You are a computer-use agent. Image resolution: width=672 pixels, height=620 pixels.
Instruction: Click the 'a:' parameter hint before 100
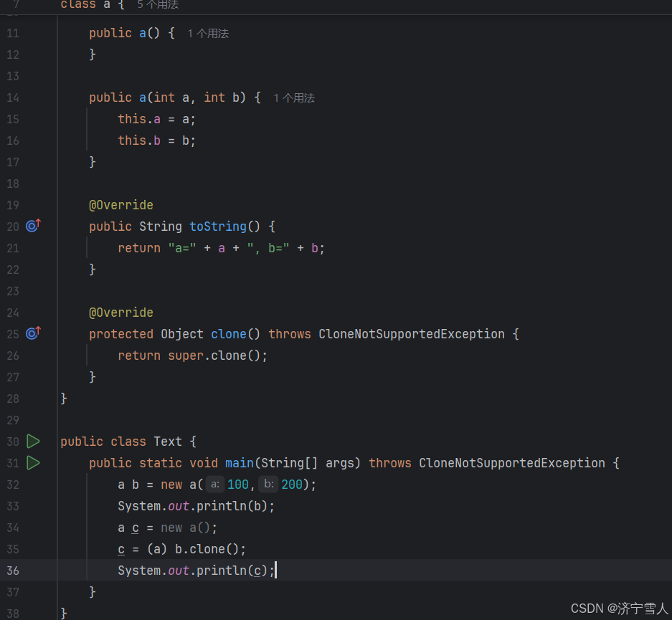(x=215, y=485)
